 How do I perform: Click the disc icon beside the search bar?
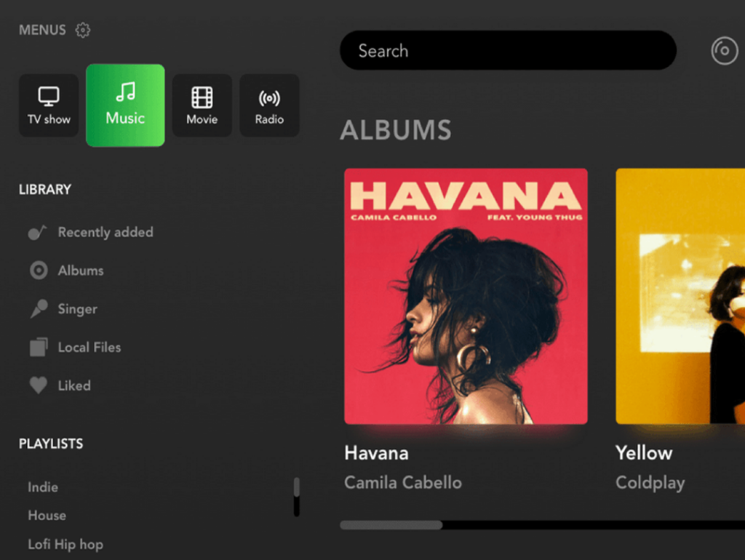click(724, 50)
